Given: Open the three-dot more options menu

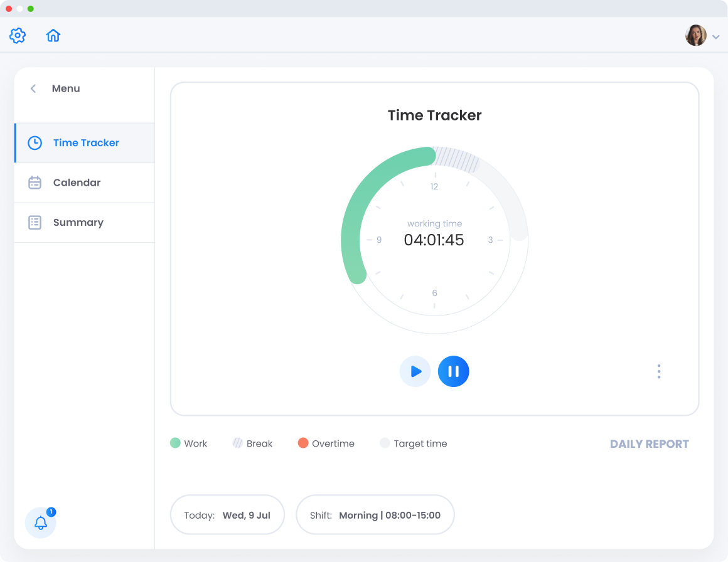Looking at the screenshot, I should coord(658,371).
